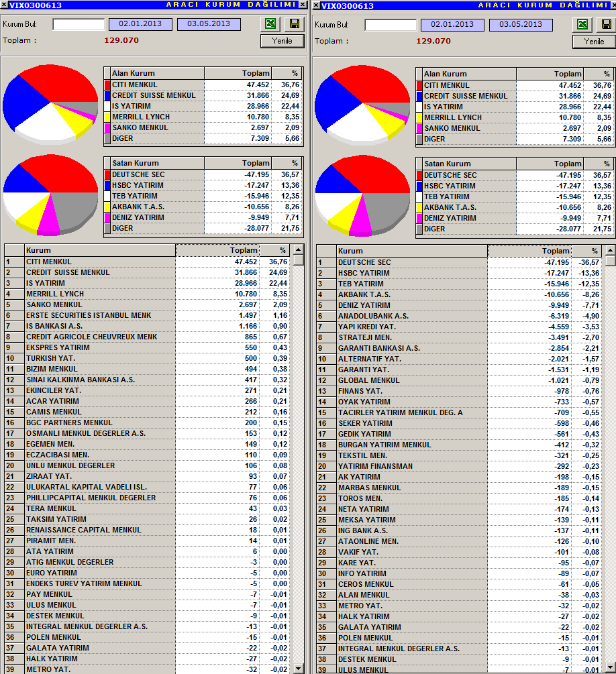
Task: Close the left VIX0300613 panel via title X
Action: tap(303, 4)
